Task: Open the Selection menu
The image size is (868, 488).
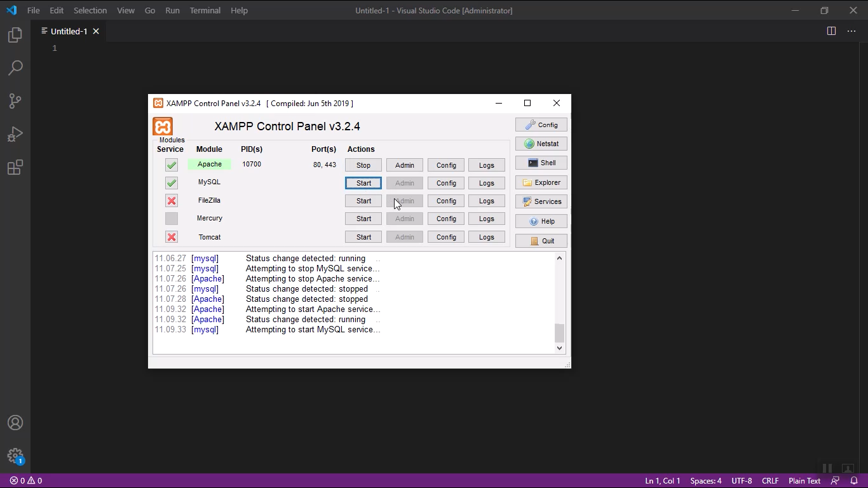Action: (x=90, y=10)
